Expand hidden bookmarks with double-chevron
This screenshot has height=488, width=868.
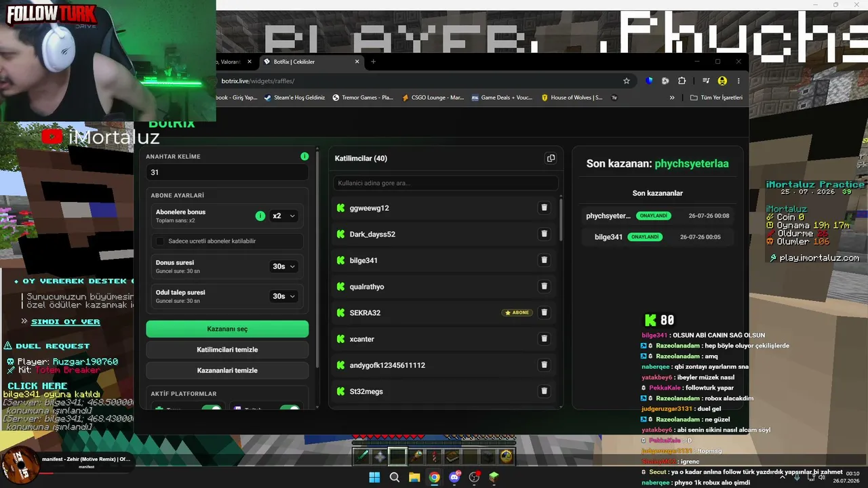tap(672, 98)
